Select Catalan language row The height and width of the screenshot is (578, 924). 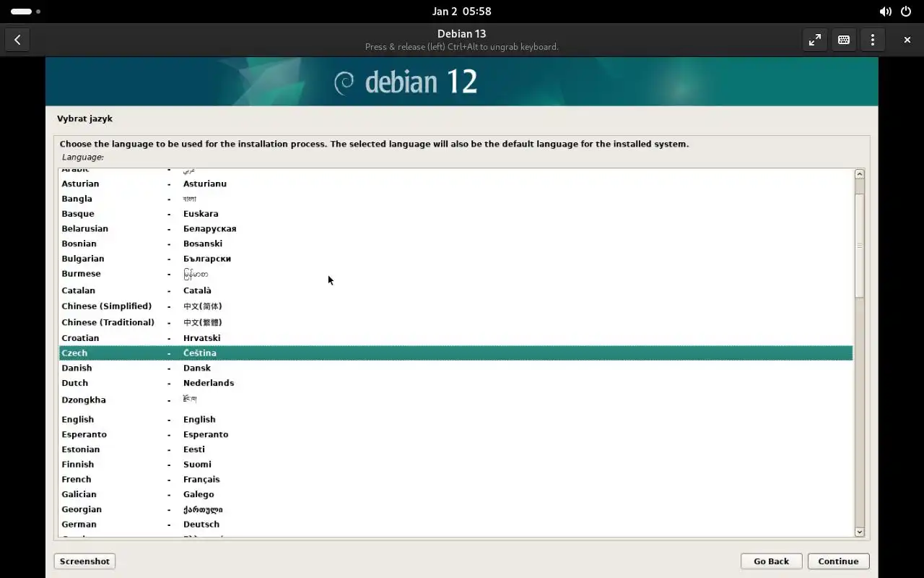coord(456,290)
